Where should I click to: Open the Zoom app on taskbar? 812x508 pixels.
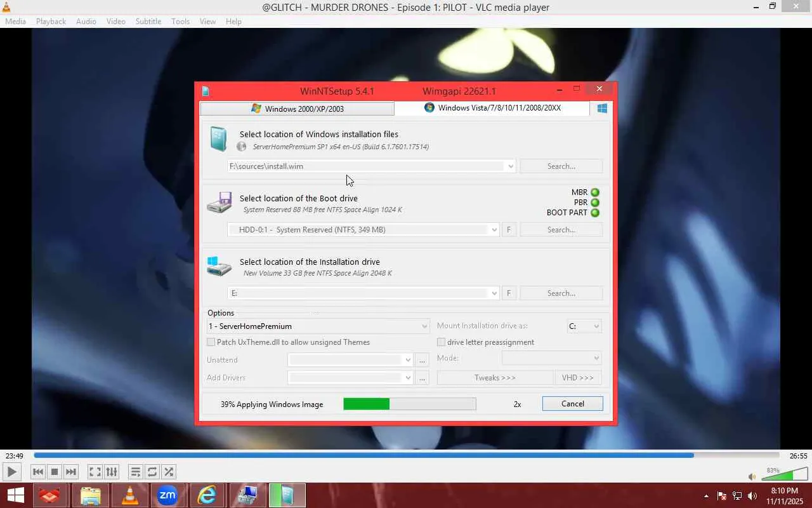pos(167,495)
